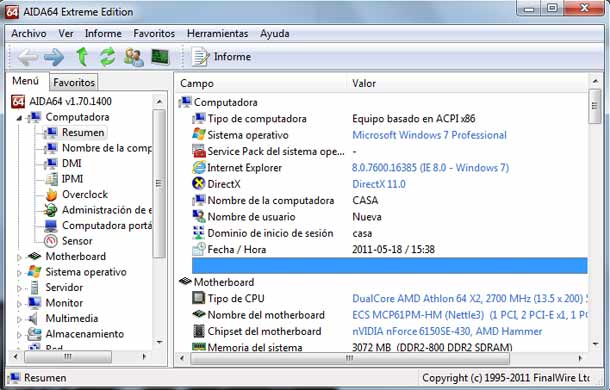
Task: Open the Microsoft Windows 7 Professional link
Action: coord(429,135)
